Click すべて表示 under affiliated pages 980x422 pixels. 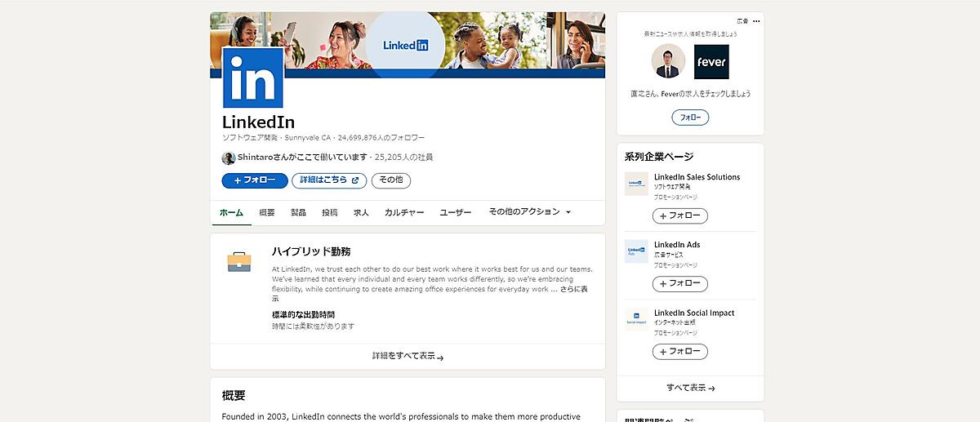[x=690, y=388]
